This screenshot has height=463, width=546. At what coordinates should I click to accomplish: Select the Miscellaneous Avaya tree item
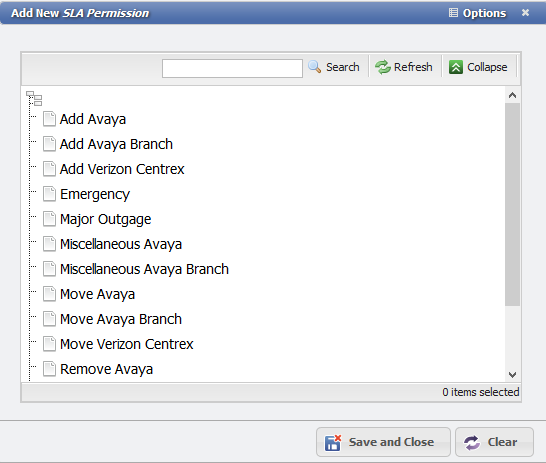(121, 244)
